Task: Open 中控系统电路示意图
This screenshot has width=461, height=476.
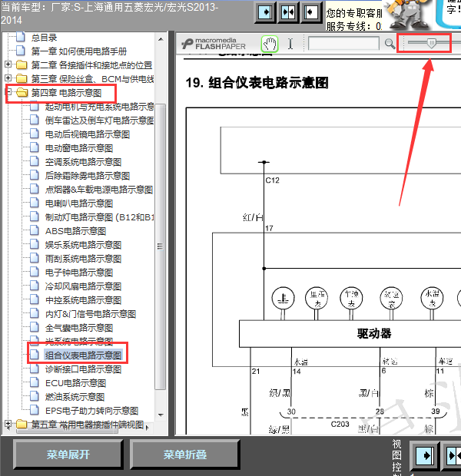Action: click(83, 300)
